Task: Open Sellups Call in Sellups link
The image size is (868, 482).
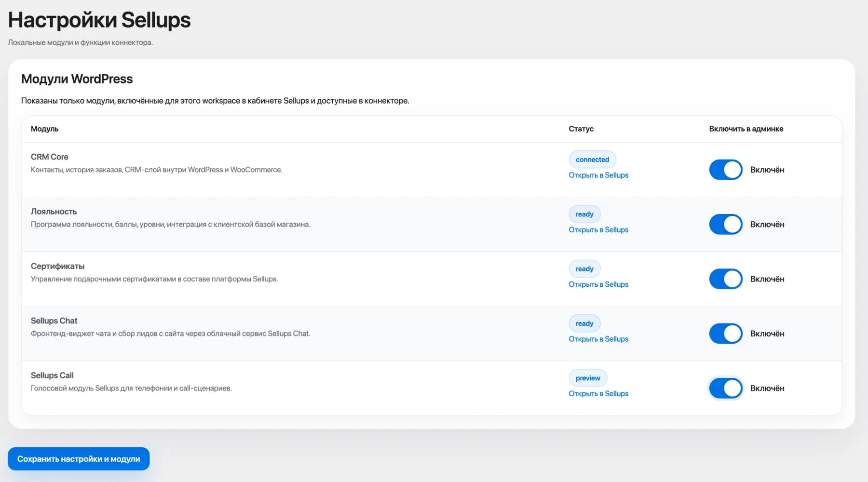Action: click(x=598, y=393)
